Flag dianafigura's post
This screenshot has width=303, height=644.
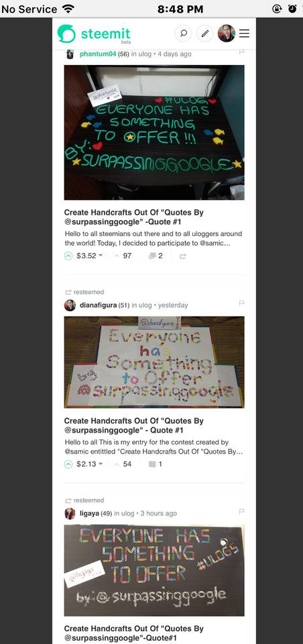[242, 303]
